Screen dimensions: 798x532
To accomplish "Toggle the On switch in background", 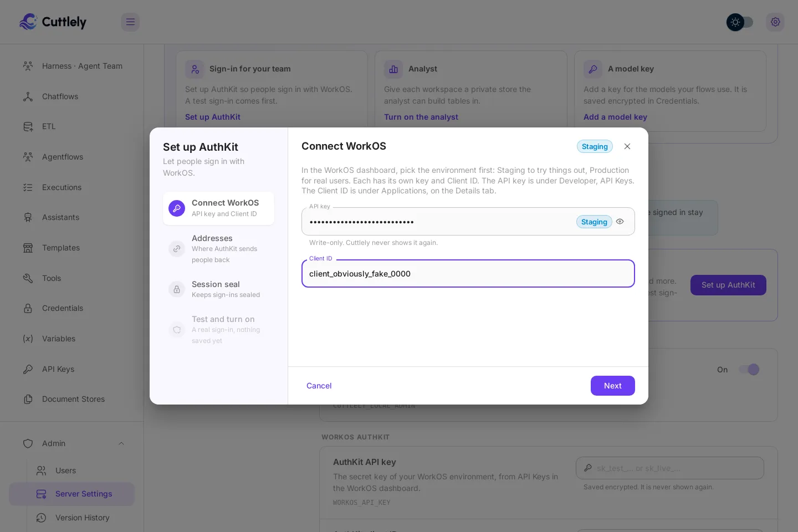I will coord(749,370).
